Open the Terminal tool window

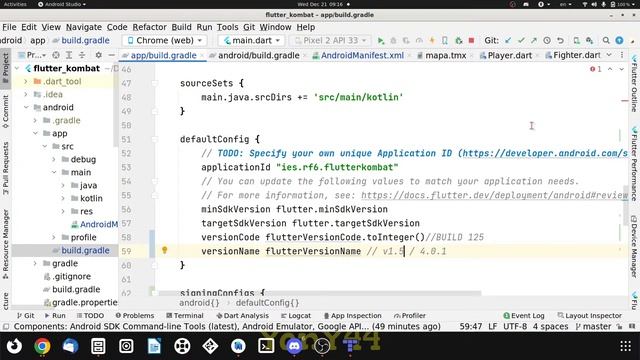(x=185, y=316)
